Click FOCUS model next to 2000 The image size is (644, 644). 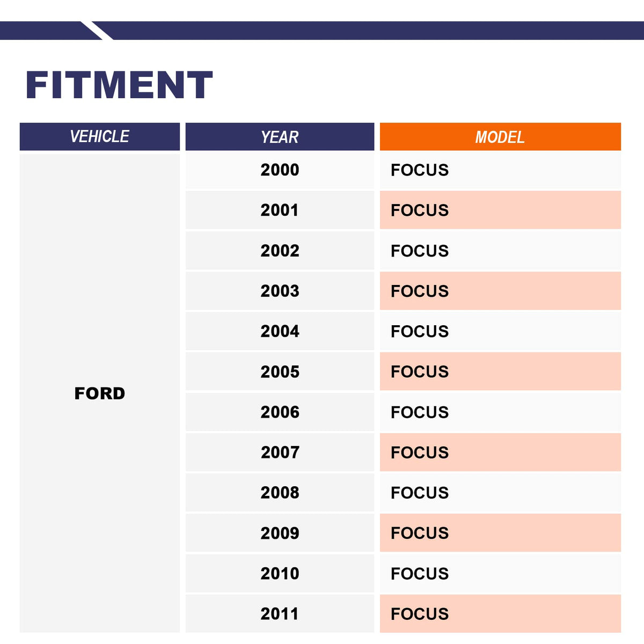coord(420,170)
